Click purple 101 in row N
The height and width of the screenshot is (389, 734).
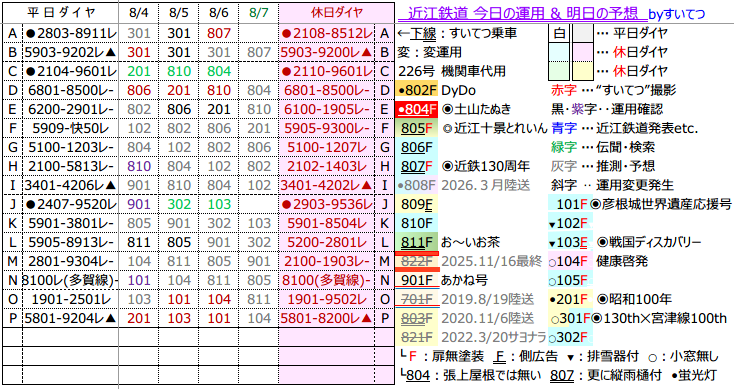coord(139,280)
